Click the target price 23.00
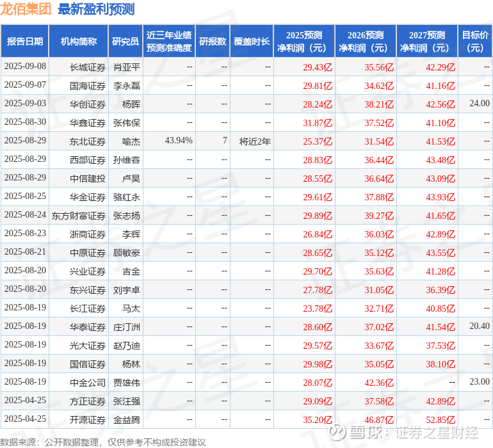Viewport: 493px width, 448px height. click(480, 381)
